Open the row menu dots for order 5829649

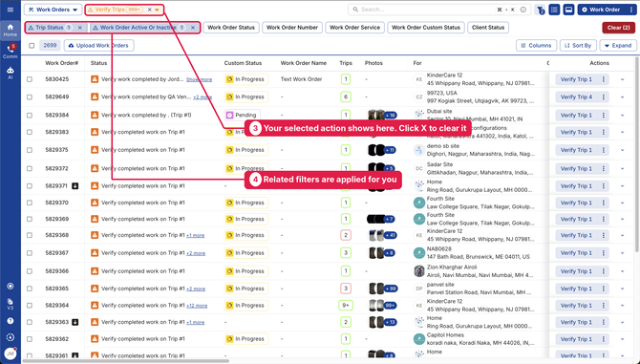coord(604,96)
